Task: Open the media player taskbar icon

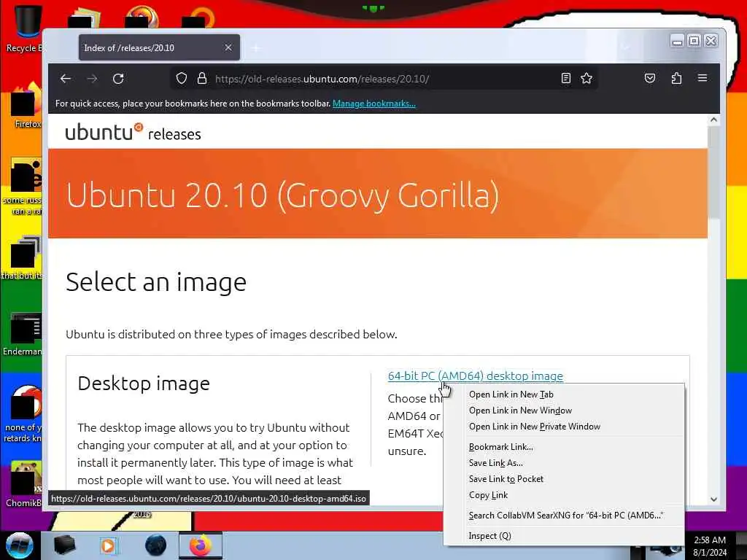Action: click(x=108, y=545)
